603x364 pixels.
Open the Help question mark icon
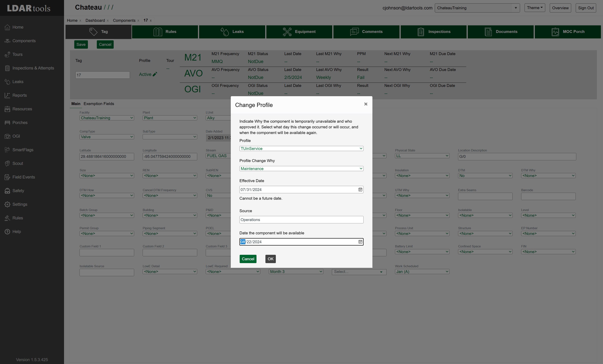pos(7,232)
